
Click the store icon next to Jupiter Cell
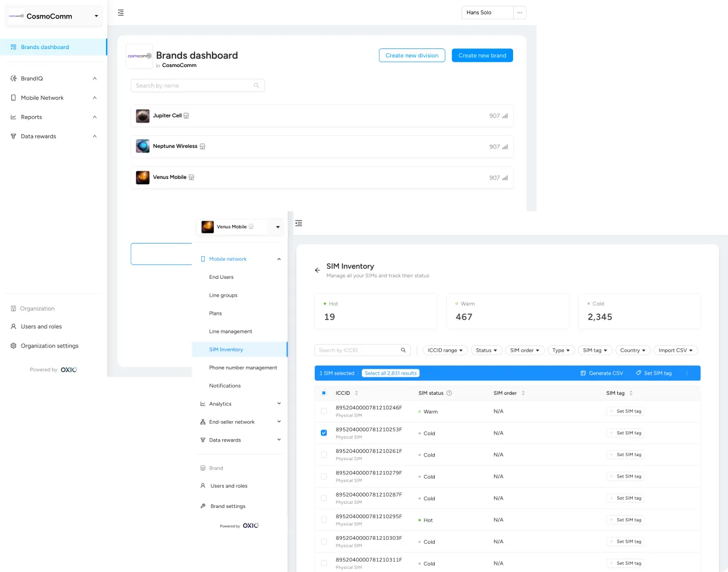[x=186, y=115]
